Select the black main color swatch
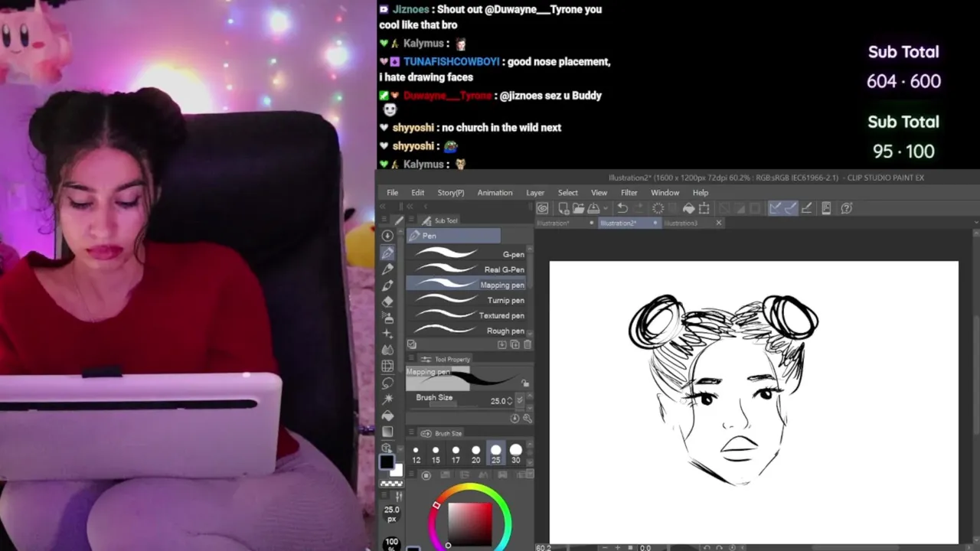 click(387, 462)
